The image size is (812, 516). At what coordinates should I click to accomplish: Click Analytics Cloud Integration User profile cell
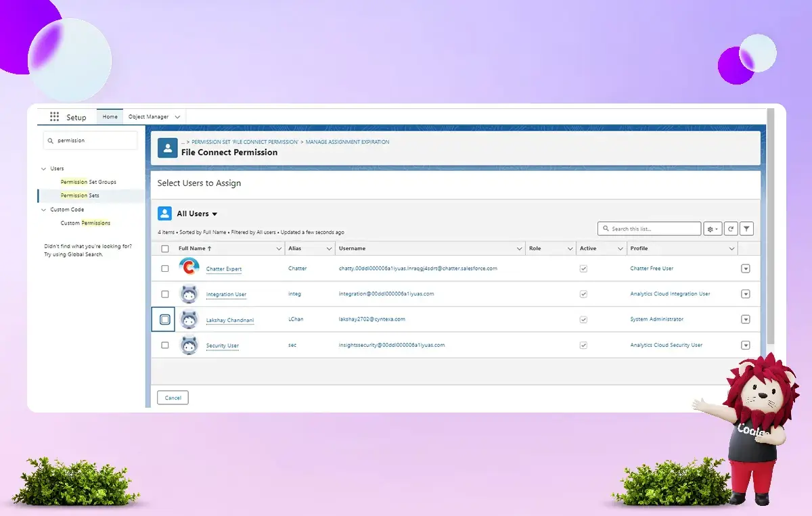click(x=671, y=294)
